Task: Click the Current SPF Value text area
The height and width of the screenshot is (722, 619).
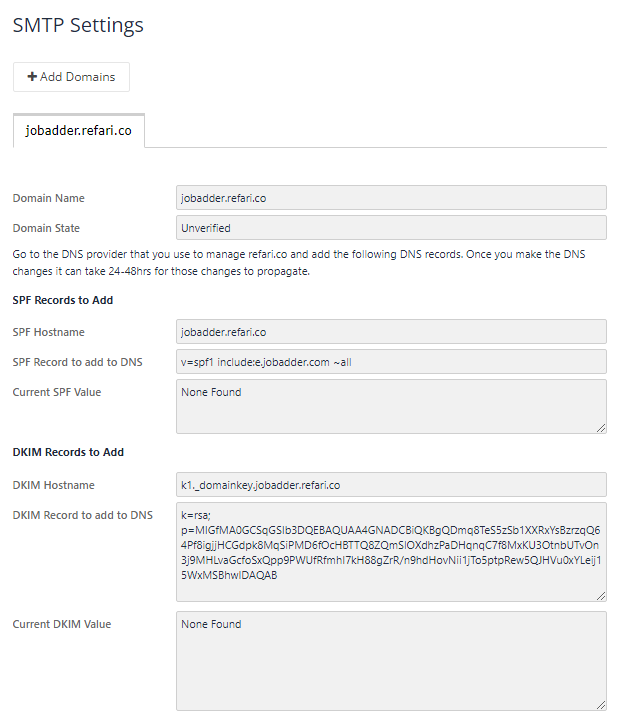Action: (x=391, y=407)
